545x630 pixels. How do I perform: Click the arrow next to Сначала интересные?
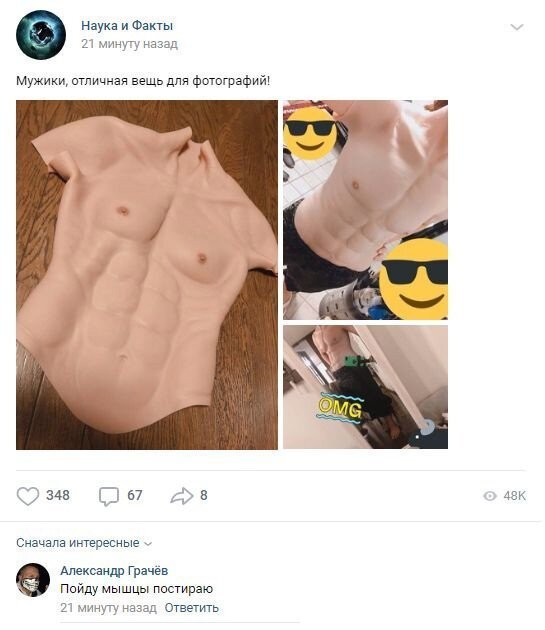point(148,544)
